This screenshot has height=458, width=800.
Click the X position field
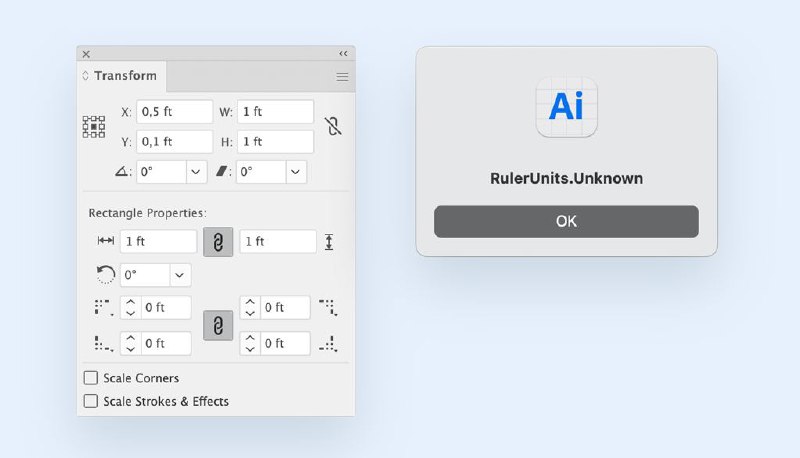[174, 112]
